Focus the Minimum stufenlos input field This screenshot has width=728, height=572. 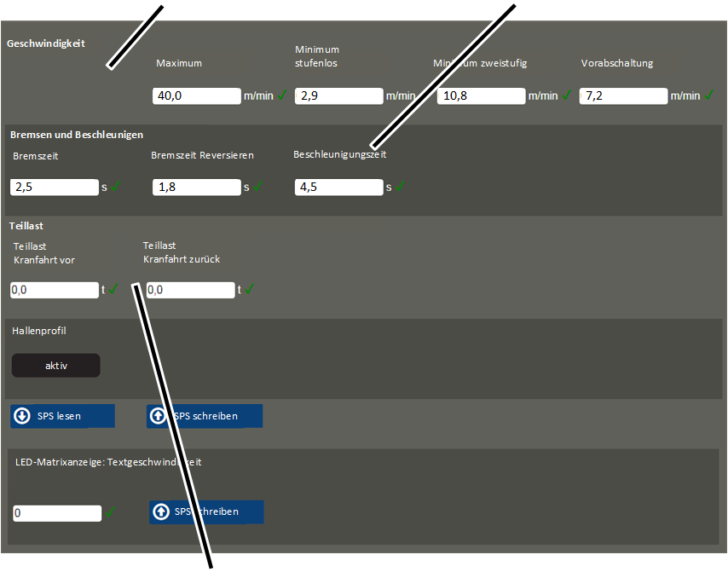coord(338,95)
